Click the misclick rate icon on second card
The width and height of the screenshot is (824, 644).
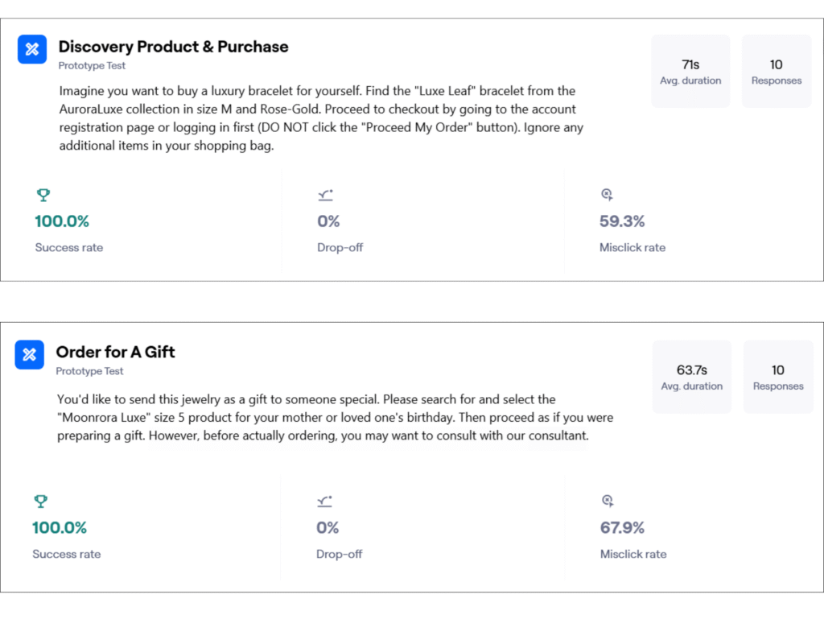(608, 502)
